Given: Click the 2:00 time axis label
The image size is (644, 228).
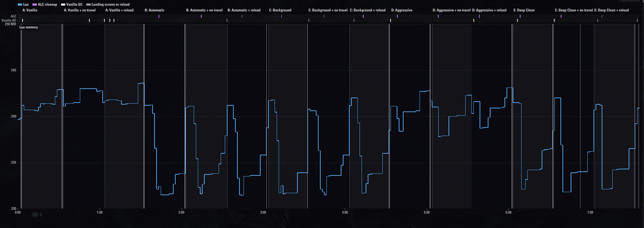Looking at the screenshot, I should click(x=181, y=213).
